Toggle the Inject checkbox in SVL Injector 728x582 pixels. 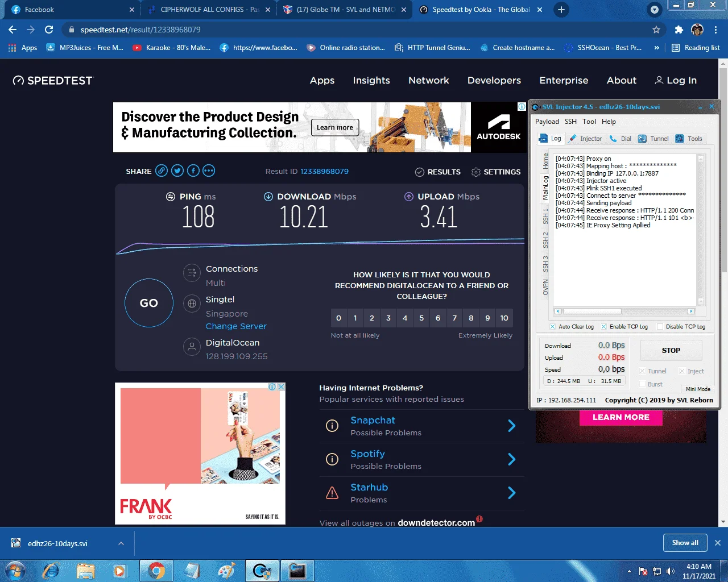[682, 371]
